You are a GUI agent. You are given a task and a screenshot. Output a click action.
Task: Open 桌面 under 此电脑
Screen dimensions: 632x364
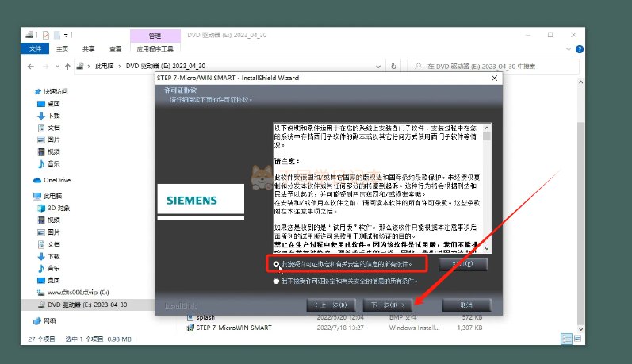[x=48, y=280]
